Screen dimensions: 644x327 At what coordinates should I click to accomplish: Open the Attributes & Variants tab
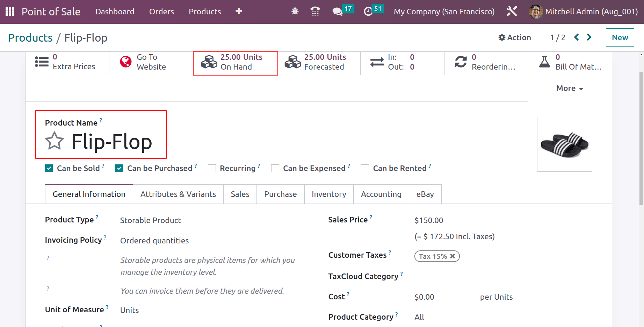(178, 194)
